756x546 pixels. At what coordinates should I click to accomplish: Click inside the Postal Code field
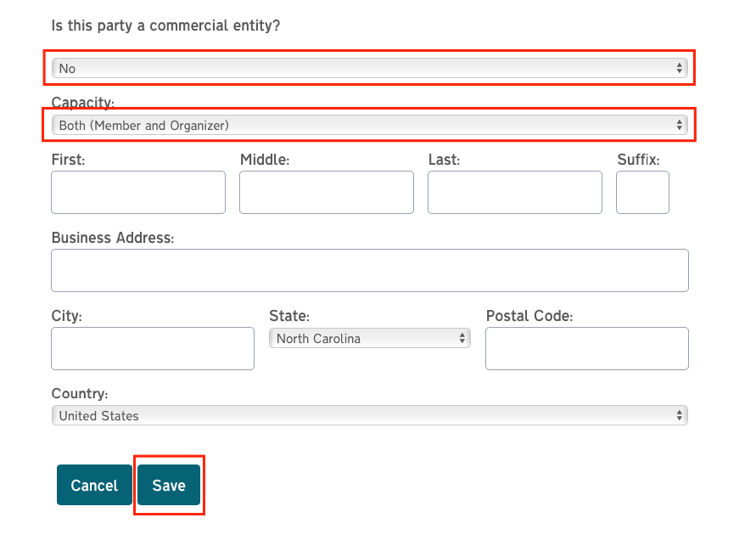(586, 348)
